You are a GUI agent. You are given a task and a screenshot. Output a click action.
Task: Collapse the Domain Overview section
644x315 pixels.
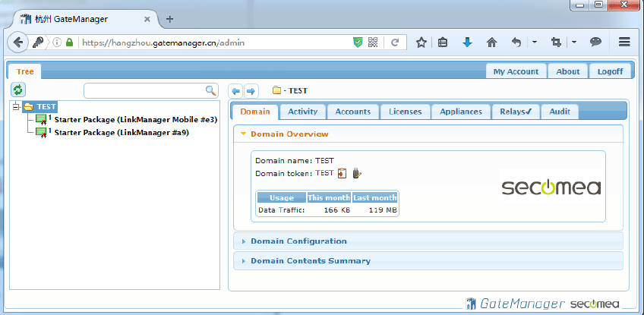click(x=289, y=134)
